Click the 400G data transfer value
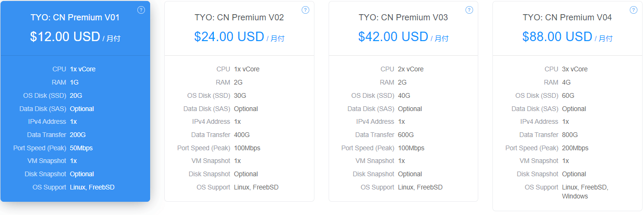The image size is (644, 215). point(242,135)
